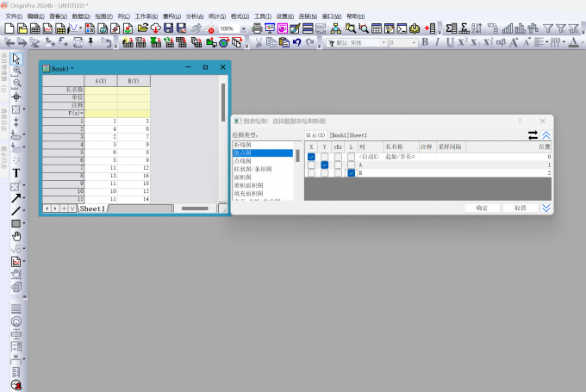
Task: Click the Undo arrow icon
Action: click(x=297, y=42)
